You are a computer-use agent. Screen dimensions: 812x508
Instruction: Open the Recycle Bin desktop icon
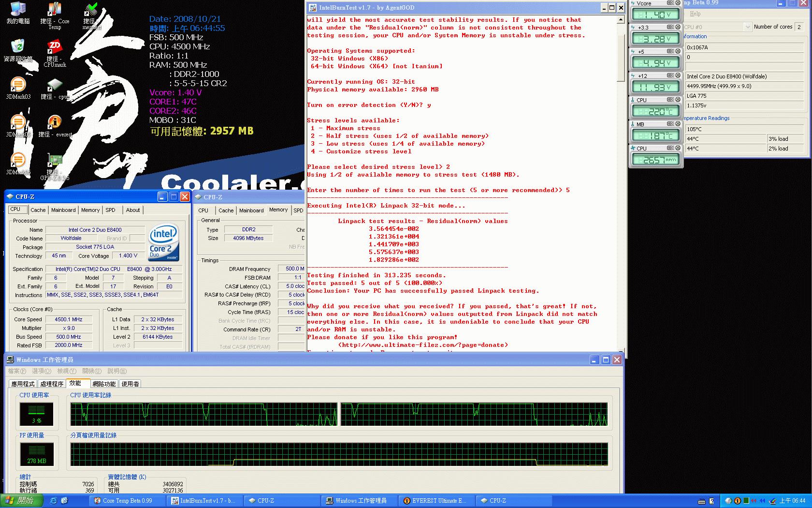click(18, 50)
